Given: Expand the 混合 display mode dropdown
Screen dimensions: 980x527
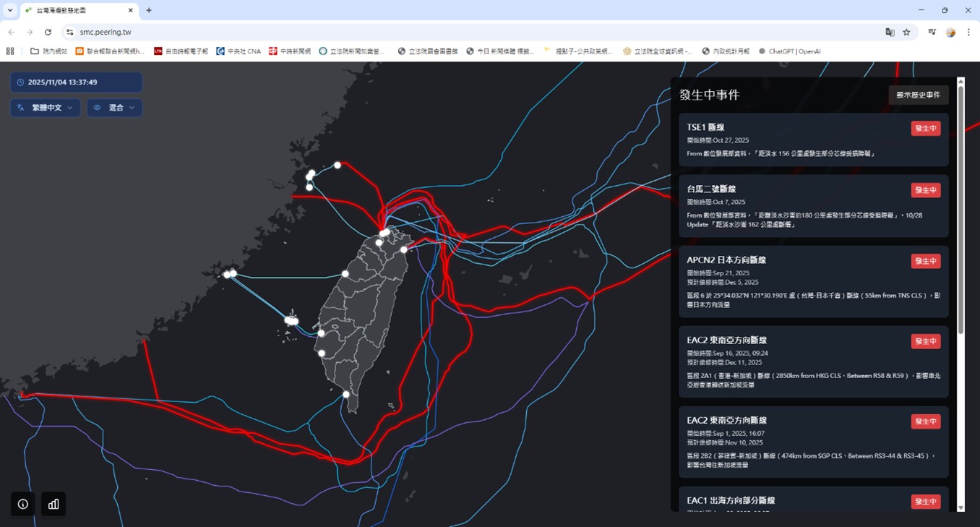Looking at the screenshot, I should [115, 108].
